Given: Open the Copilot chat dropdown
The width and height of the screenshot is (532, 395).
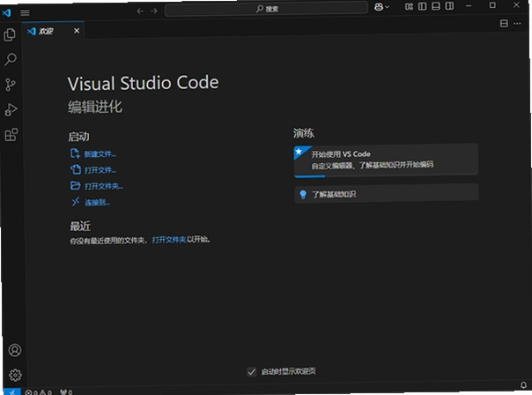Looking at the screenshot, I should [381, 7].
